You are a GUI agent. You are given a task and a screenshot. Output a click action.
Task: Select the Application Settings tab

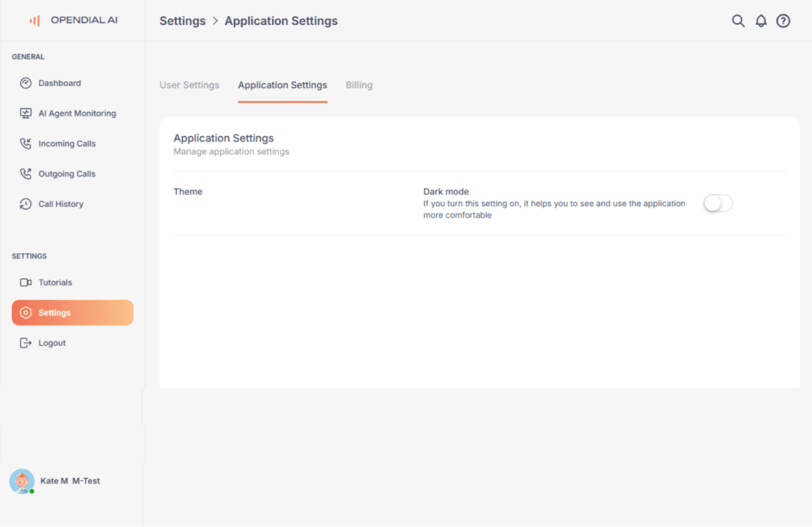coord(282,85)
